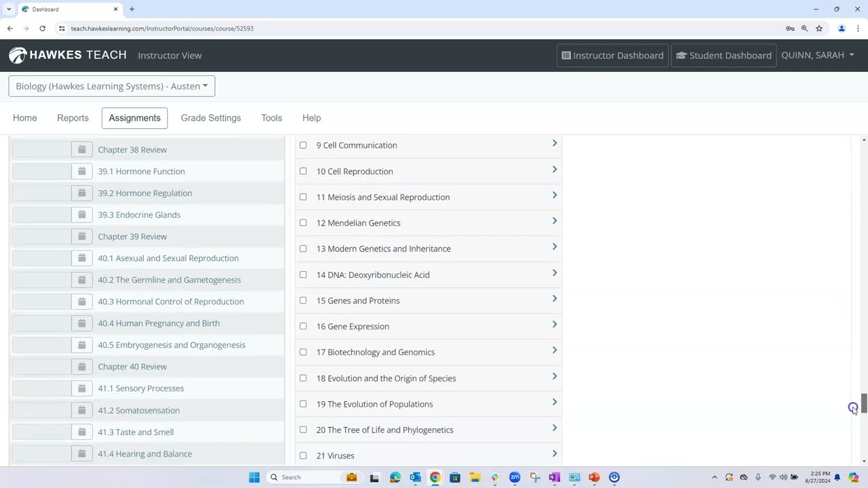
Task: Go to the Home tab
Action: [x=25, y=118]
